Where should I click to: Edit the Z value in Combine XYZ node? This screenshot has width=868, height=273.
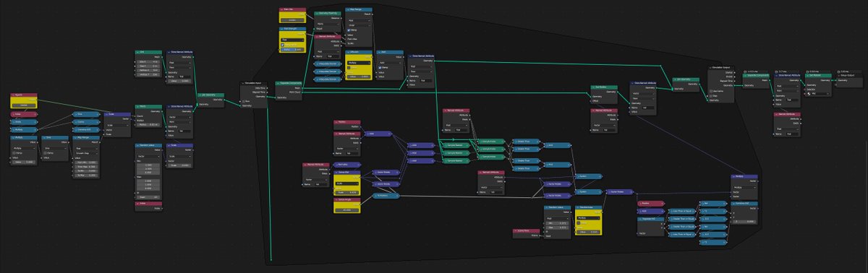(744, 222)
